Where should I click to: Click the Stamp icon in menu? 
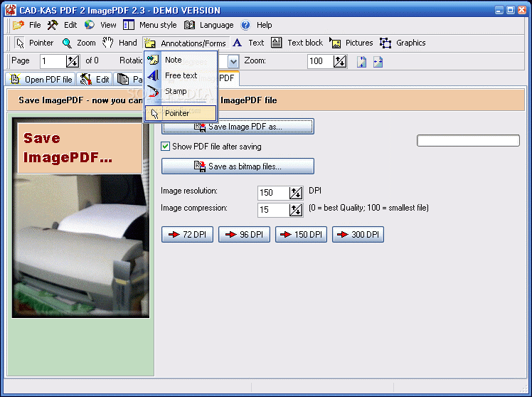point(153,91)
